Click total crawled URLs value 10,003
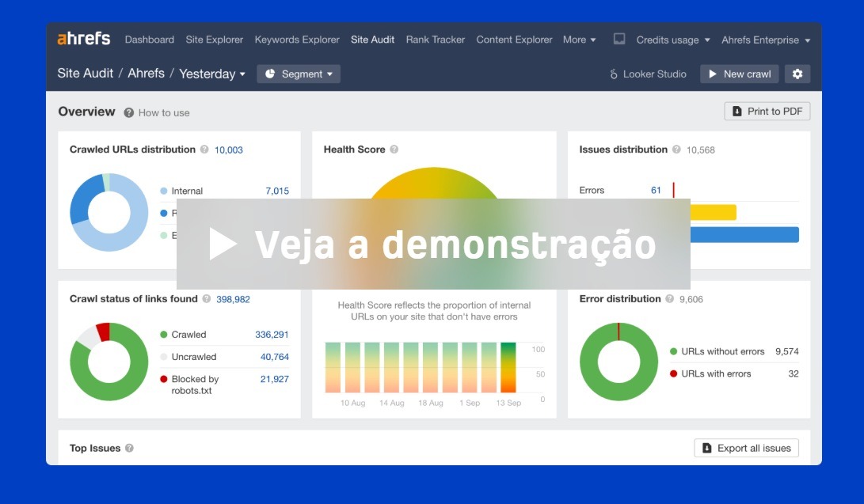864x504 pixels. pos(229,150)
